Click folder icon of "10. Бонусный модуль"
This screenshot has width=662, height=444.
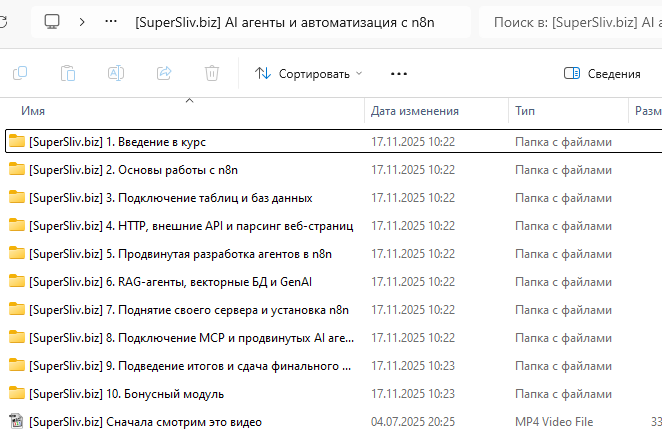click(17, 393)
